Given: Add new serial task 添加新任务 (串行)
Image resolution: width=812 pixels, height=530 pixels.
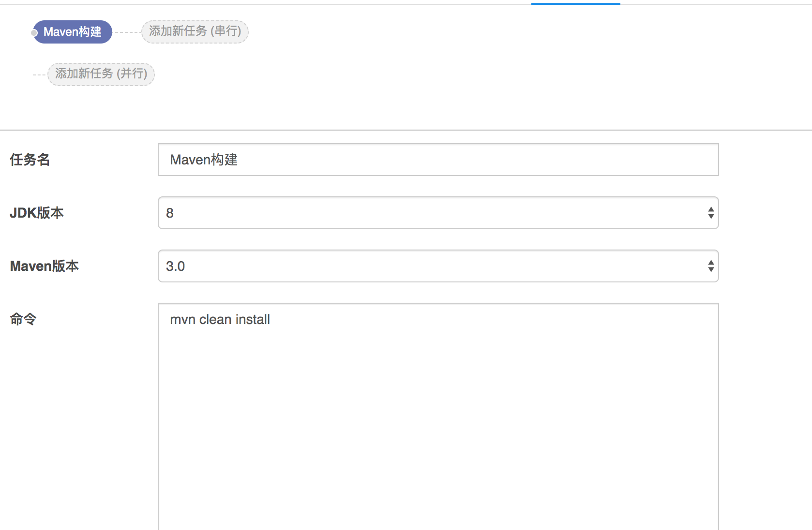Looking at the screenshot, I should coord(195,32).
